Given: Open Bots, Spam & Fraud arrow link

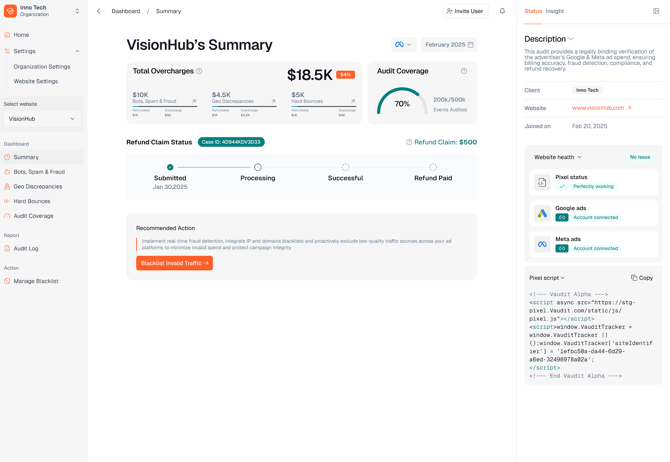Looking at the screenshot, I should coord(194,101).
